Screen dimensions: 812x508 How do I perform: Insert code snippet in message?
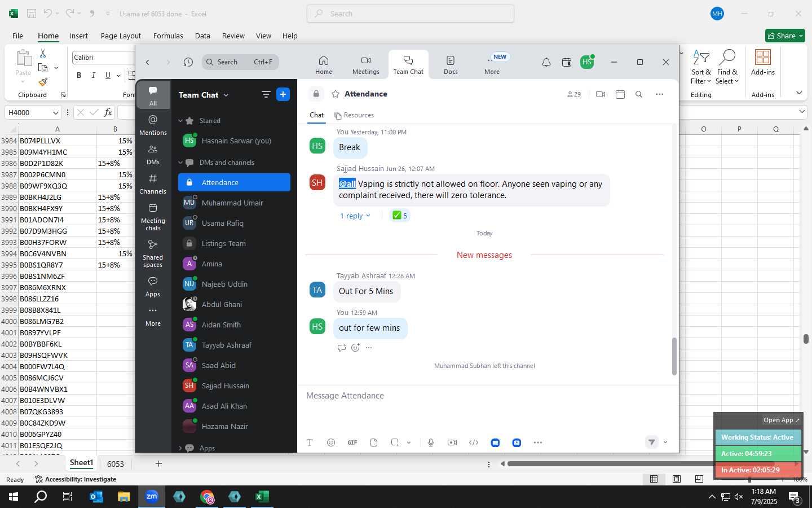474,443
